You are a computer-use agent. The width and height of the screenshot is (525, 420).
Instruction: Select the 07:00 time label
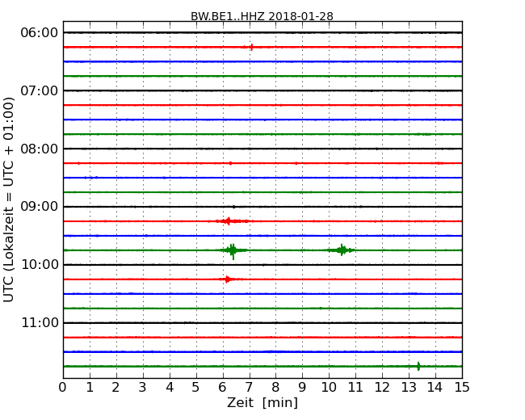coord(40,90)
